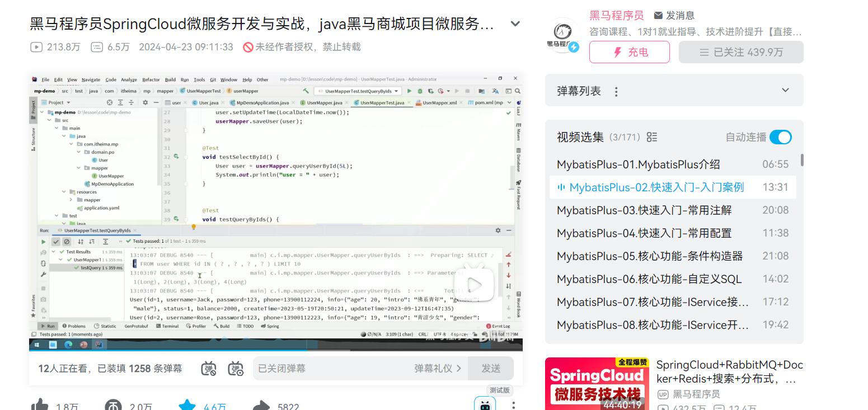Click the 发送 button
This screenshot has height=410, width=868.
point(491,369)
